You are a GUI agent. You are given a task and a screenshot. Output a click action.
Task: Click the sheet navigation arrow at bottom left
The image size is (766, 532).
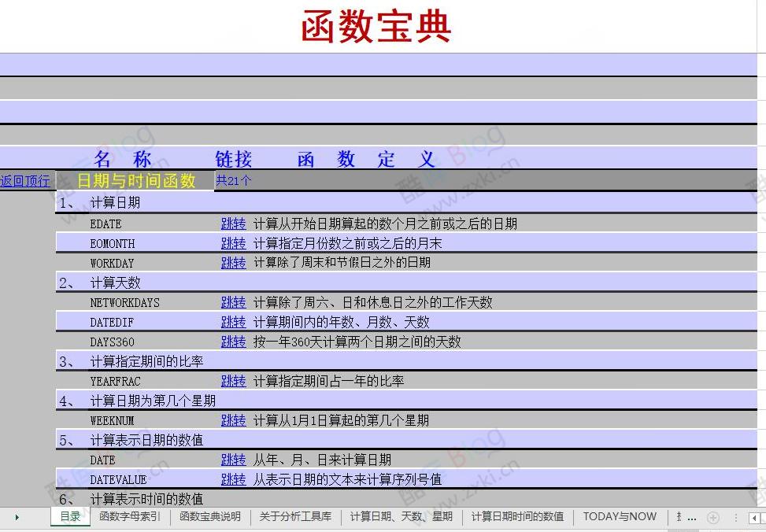(16, 517)
